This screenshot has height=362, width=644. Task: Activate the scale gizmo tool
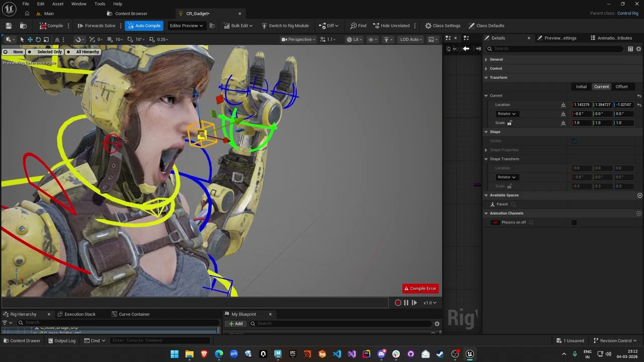pos(46,39)
